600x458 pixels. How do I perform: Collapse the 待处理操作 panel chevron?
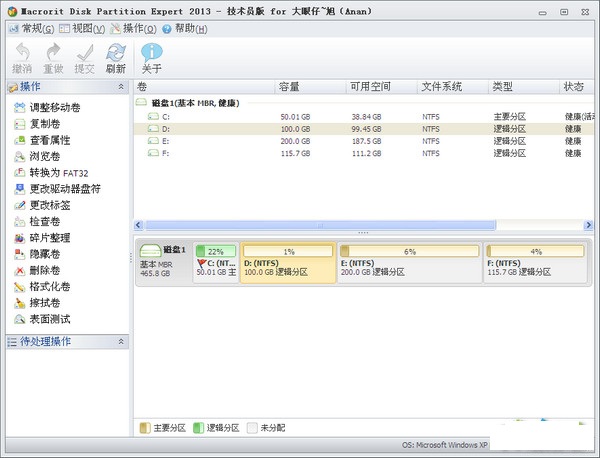121,341
